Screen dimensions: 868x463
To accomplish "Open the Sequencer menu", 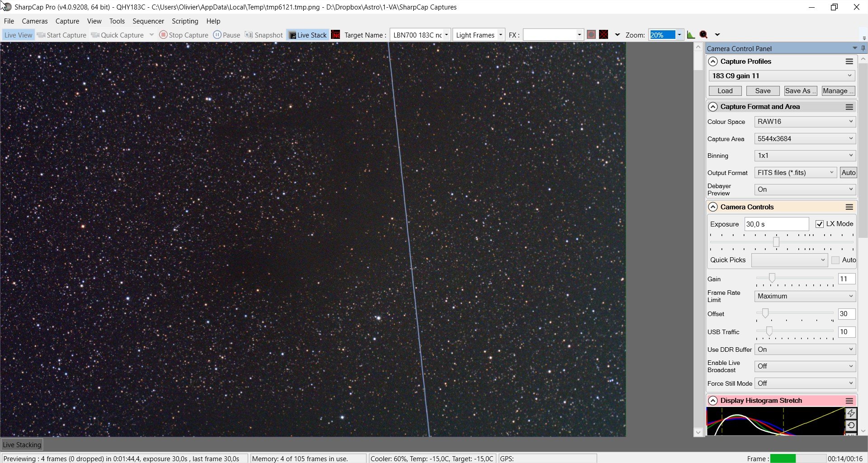I will [148, 21].
